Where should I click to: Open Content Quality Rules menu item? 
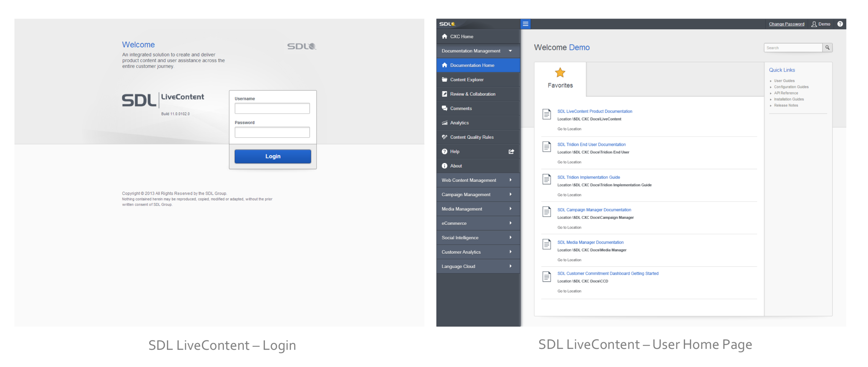click(478, 137)
